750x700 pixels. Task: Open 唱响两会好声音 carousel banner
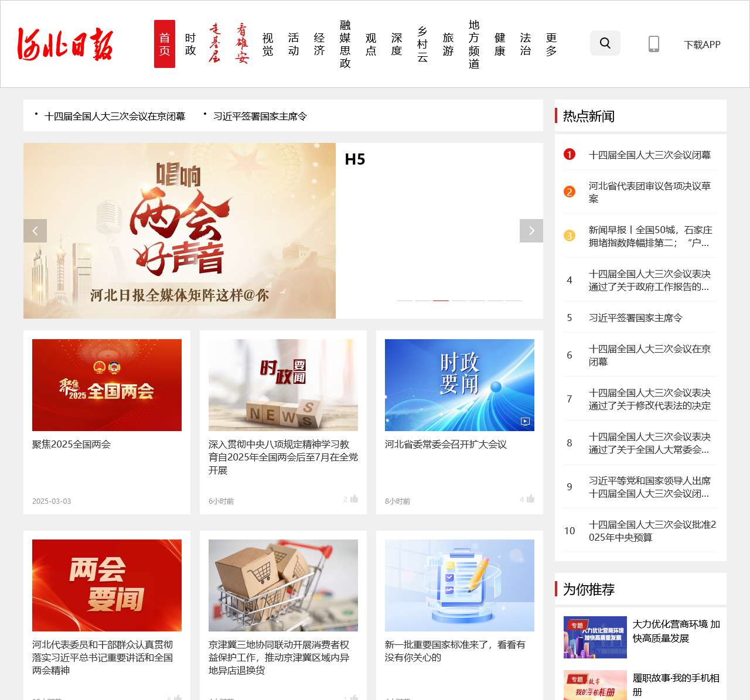pyautogui.click(x=179, y=231)
